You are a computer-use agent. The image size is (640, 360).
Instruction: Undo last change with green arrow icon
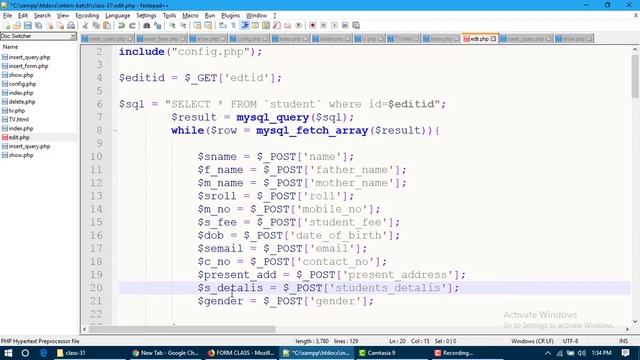(x=121, y=26)
